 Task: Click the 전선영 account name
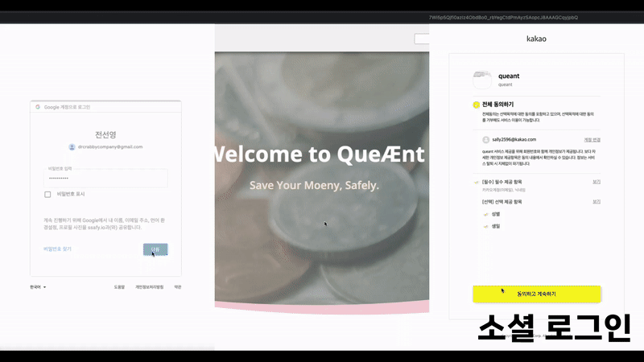(105, 135)
